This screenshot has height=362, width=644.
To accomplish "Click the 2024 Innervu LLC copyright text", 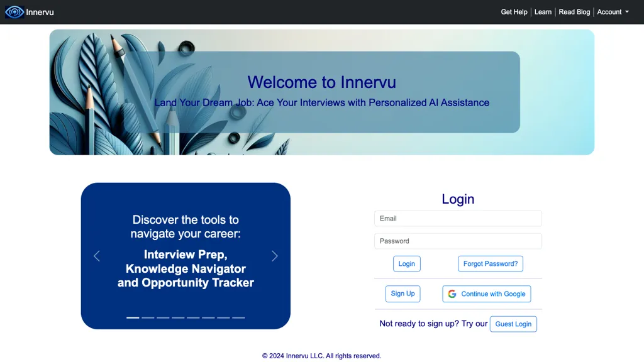I will pos(321,356).
